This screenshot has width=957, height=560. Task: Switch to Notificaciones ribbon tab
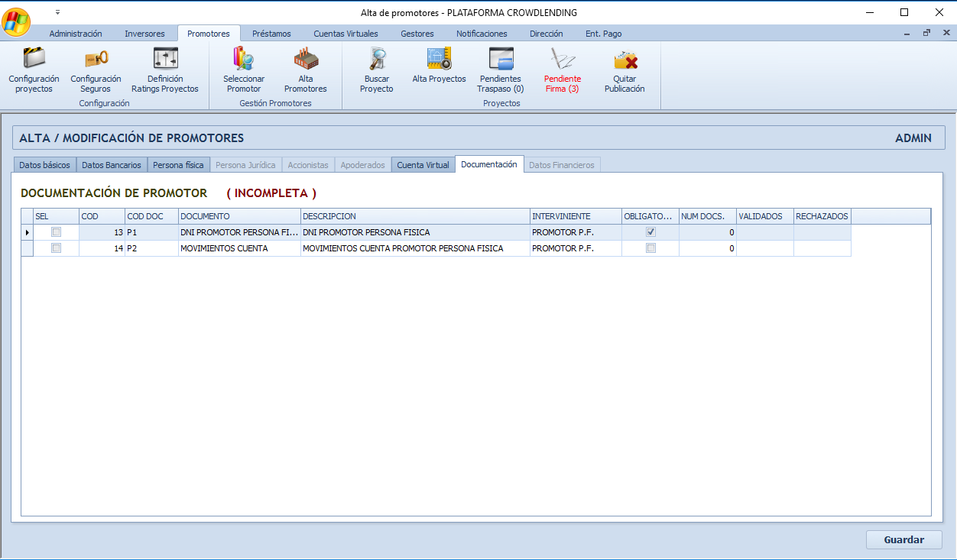(x=482, y=34)
